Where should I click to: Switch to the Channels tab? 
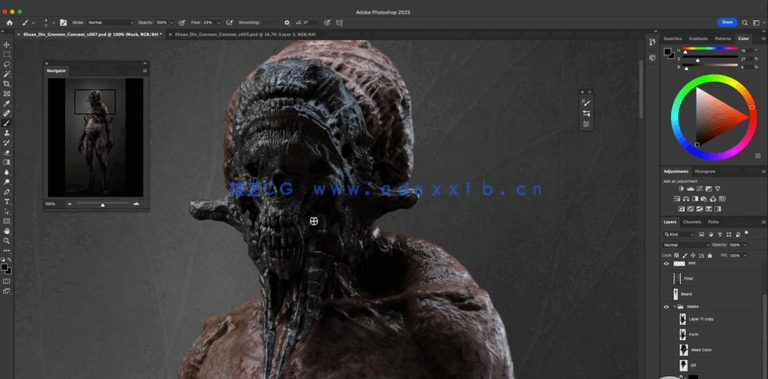(692, 222)
